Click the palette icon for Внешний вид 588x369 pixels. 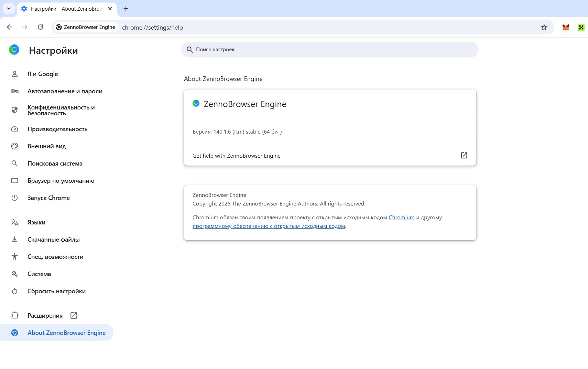pos(14,146)
